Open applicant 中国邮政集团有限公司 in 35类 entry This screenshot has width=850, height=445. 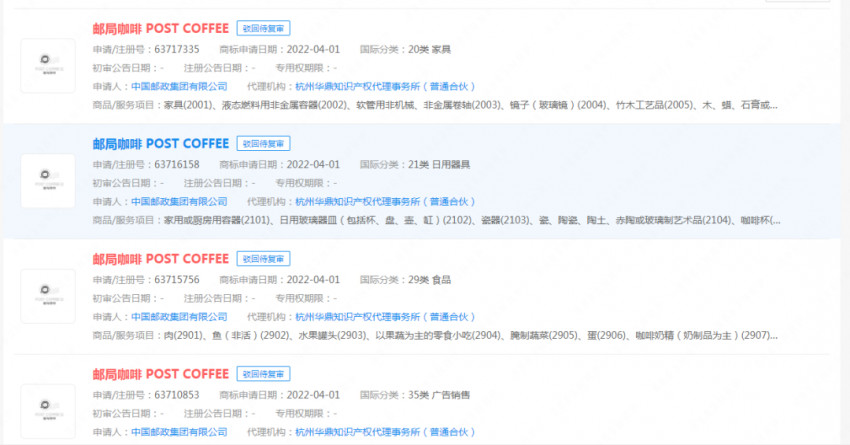179,432
